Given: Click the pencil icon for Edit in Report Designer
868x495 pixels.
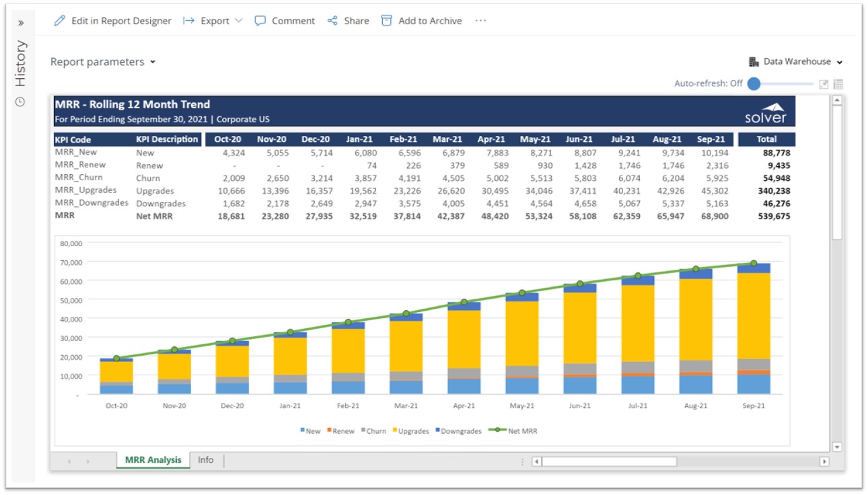Looking at the screenshot, I should (59, 21).
